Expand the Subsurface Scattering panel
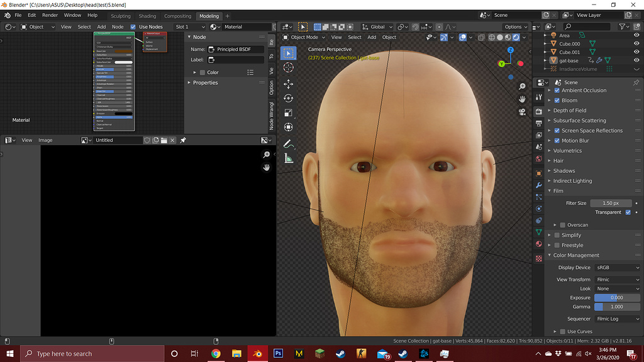 (x=579, y=120)
